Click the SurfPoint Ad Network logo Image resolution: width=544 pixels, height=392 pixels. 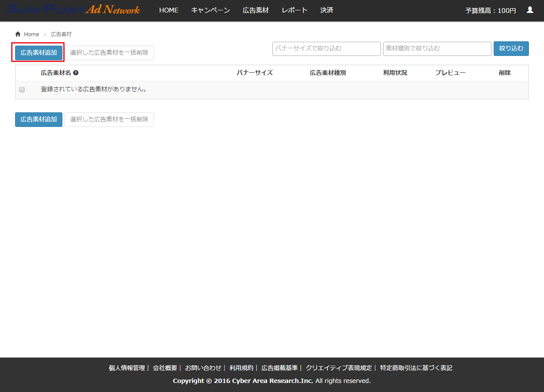point(73,10)
